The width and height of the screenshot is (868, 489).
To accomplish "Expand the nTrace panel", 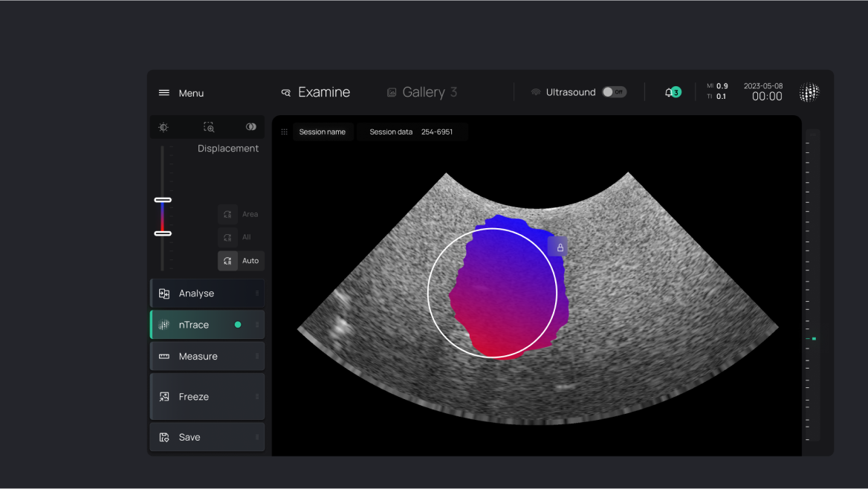I will [x=207, y=325].
